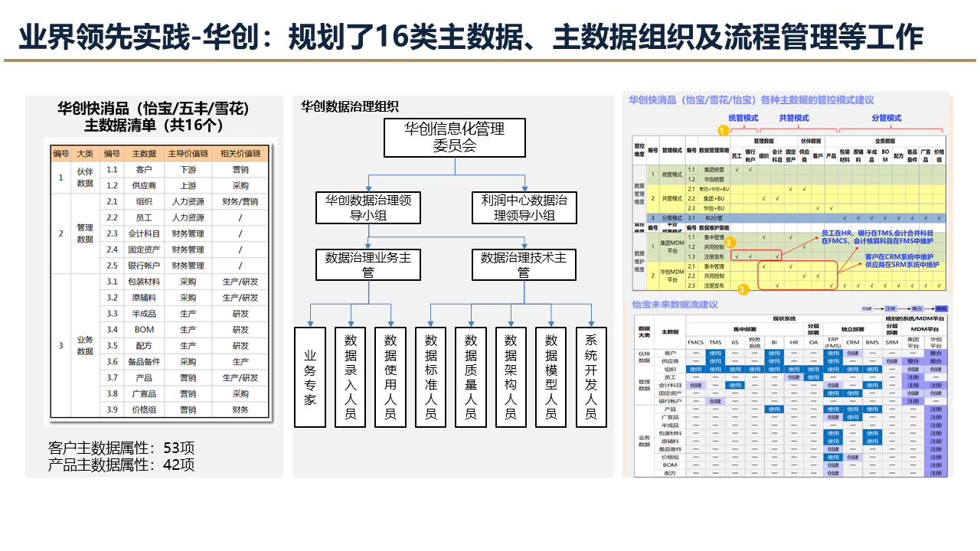Click row number 3.4 in list table
The image size is (980, 551).
pyautogui.click(x=112, y=330)
